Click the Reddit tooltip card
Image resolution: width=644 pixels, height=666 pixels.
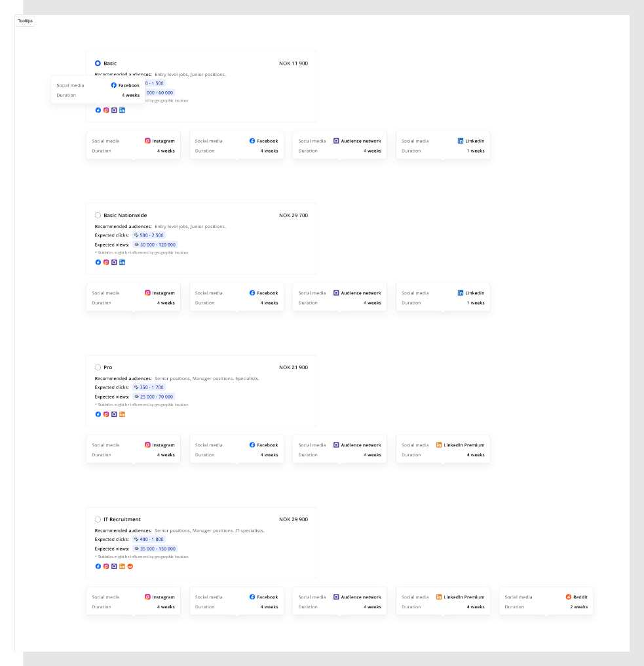coord(546,602)
